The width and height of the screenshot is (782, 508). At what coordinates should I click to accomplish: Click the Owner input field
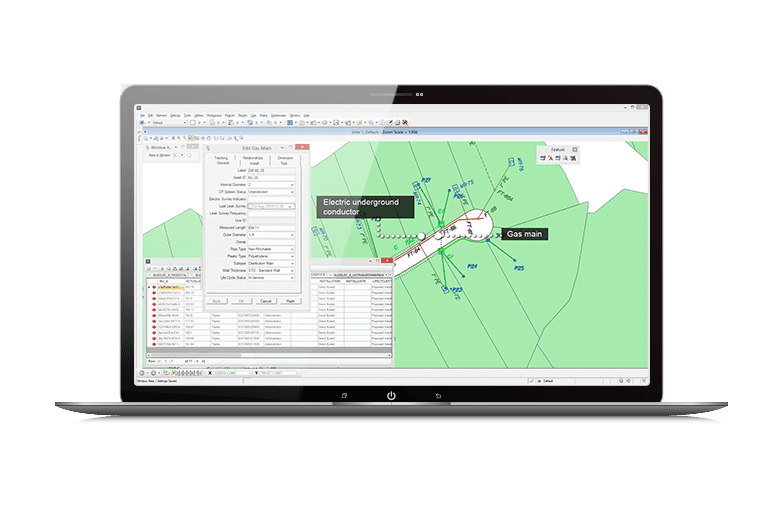tap(271, 242)
